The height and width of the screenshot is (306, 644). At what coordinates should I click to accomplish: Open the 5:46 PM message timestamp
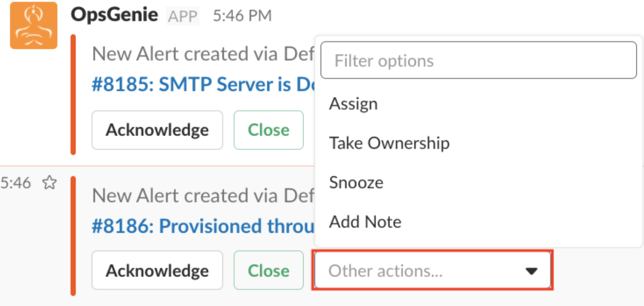coord(242,16)
